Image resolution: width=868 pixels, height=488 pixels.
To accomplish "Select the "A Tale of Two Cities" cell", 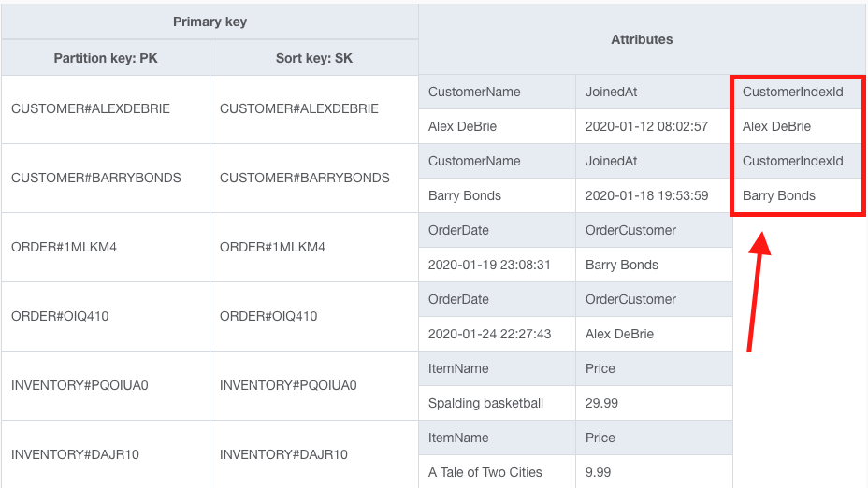I will [x=485, y=472].
